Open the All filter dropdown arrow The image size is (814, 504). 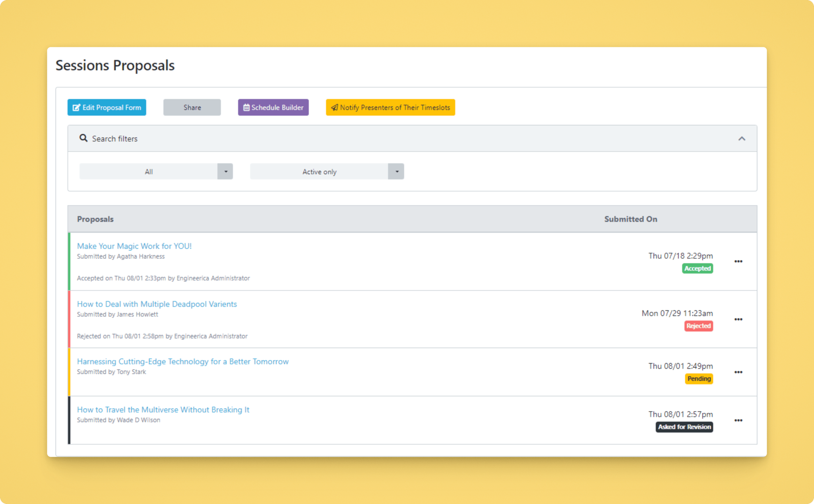[225, 172]
